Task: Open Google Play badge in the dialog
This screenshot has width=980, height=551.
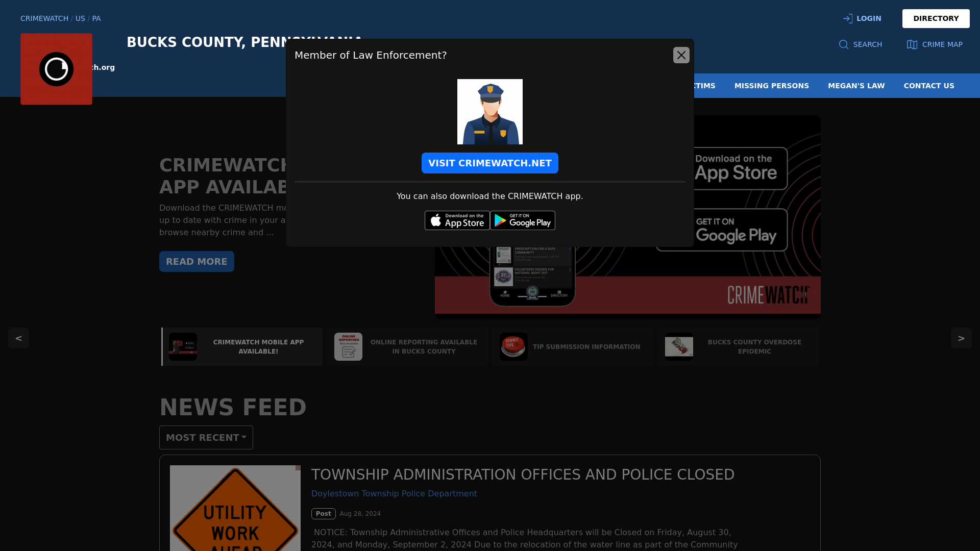Action: (523, 220)
